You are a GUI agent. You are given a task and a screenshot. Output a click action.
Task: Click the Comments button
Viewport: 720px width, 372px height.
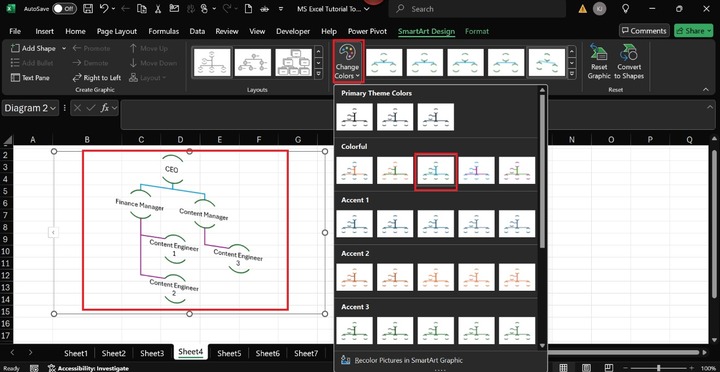[x=644, y=31]
